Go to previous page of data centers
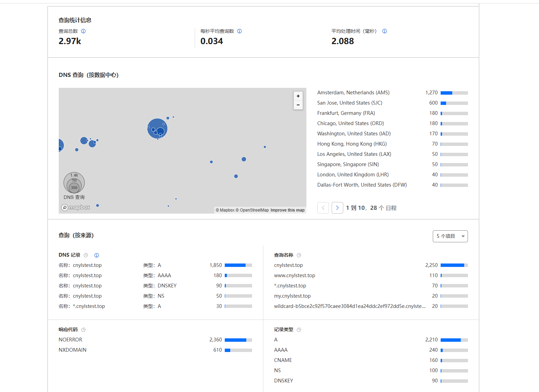The width and height of the screenshot is (539, 392). (323, 208)
